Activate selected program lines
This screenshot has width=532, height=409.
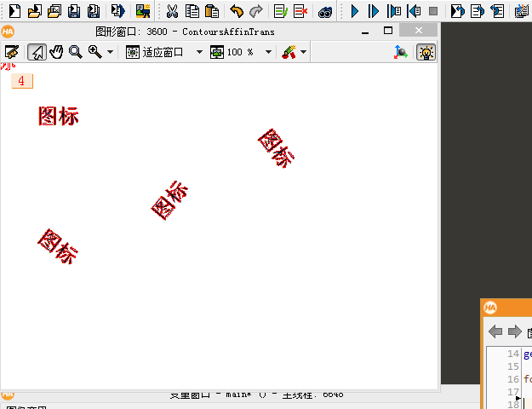click(281, 11)
